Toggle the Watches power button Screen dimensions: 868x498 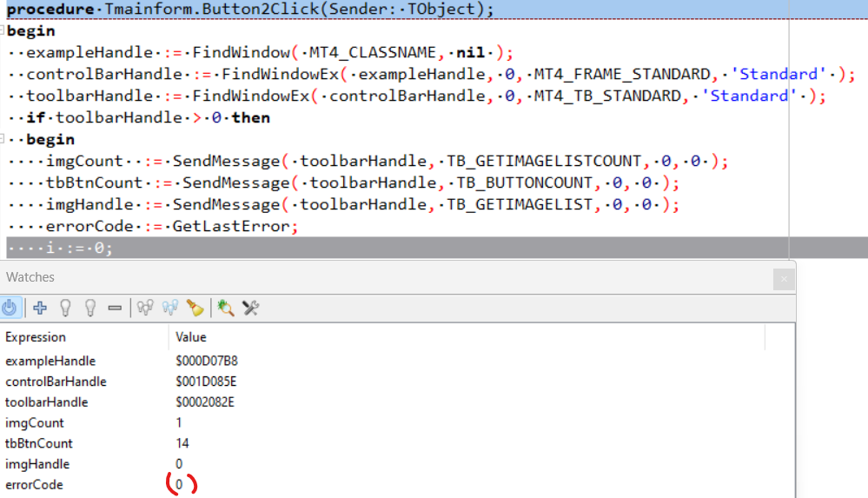pos(10,308)
